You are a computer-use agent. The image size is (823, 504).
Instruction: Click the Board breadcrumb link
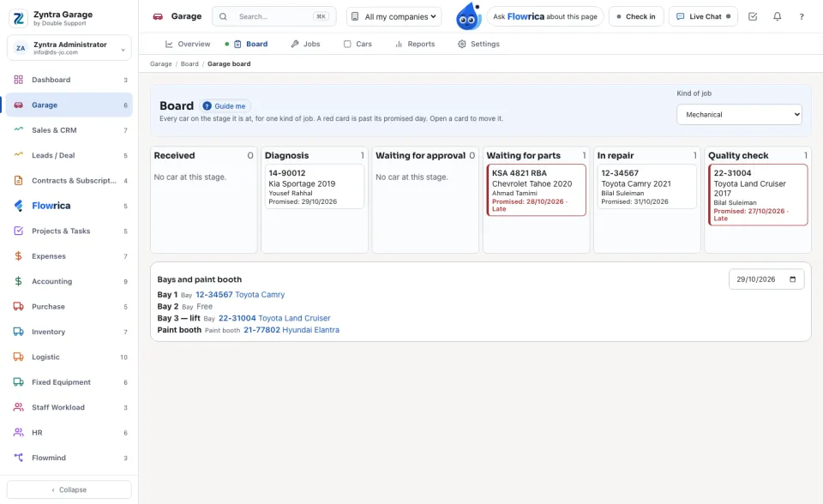(x=189, y=64)
